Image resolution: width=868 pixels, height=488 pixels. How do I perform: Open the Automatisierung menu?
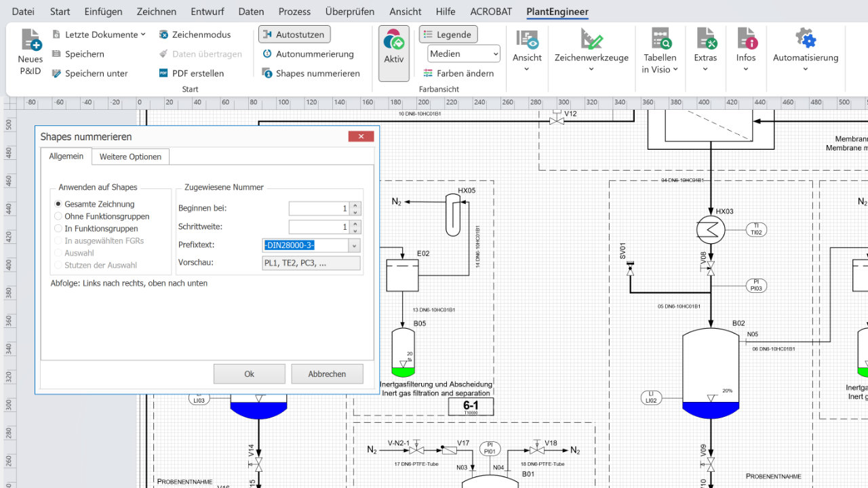click(x=806, y=52)
